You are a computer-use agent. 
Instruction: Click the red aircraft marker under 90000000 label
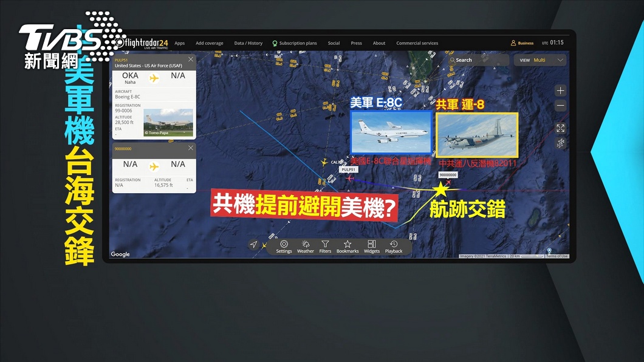pos(448,182)
